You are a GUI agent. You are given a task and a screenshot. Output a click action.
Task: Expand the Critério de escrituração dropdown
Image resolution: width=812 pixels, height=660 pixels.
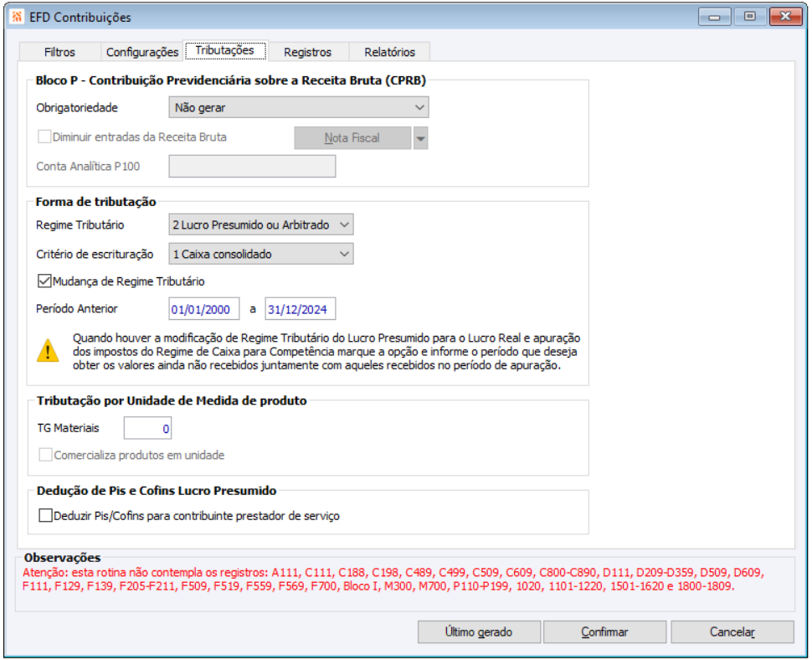click(x=261, y=254)
